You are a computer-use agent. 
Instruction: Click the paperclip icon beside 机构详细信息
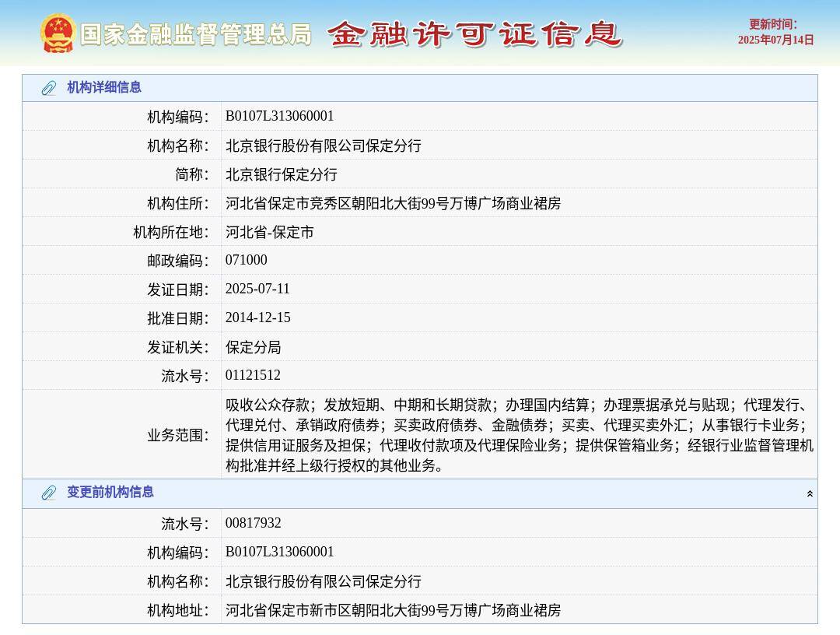(x=49, y=88)
